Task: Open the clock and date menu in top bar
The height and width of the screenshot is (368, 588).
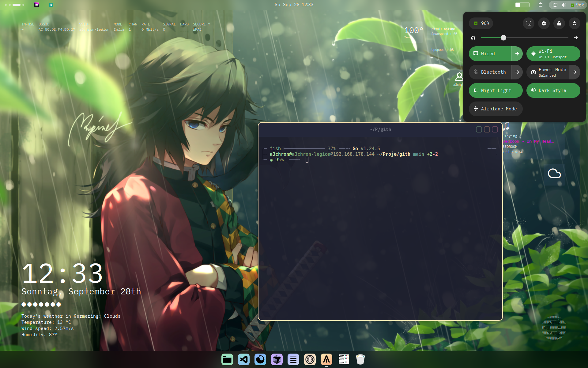Action: (294, 5)
